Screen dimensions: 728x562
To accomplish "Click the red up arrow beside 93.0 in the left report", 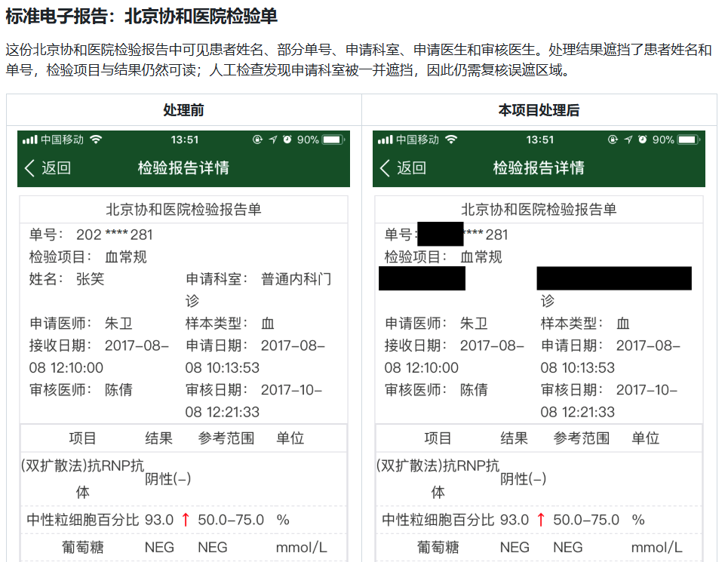I will 186,519.
